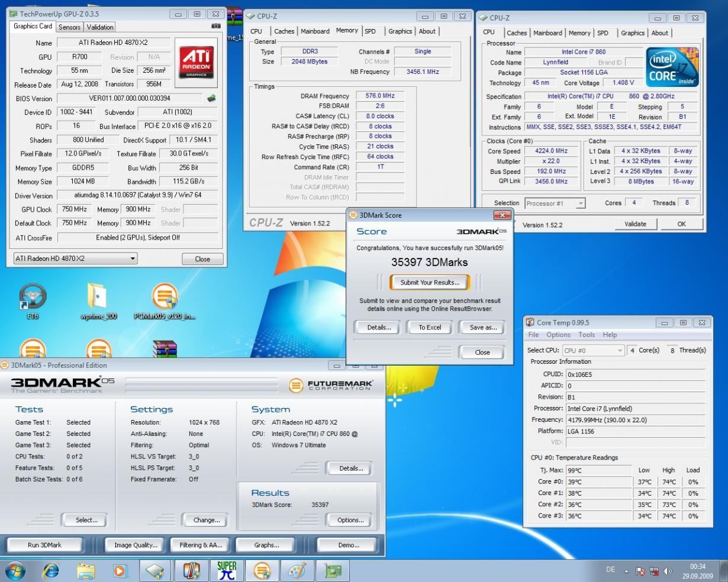Open the PCMark05 installer desktop icon
728x582 pixels.
pos(165,297)
